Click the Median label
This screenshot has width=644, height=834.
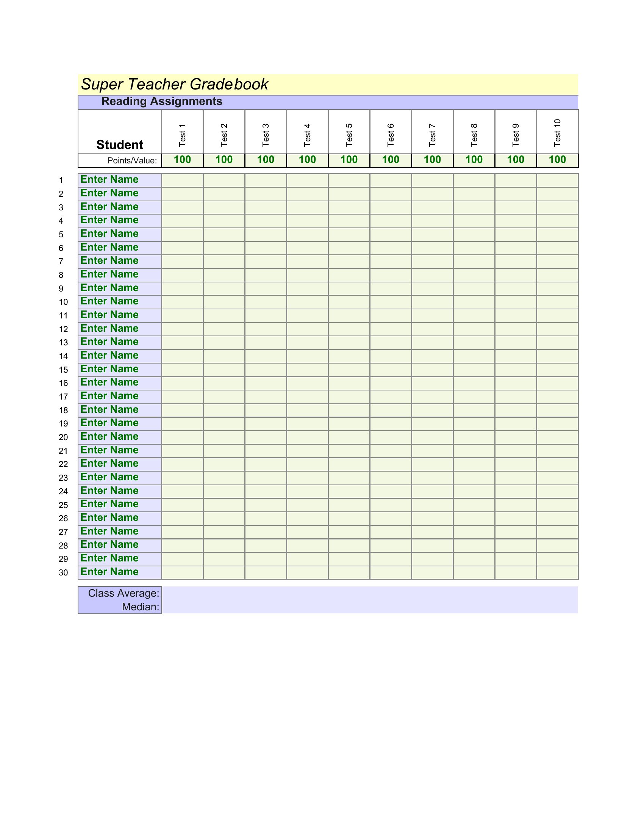[x=141, y=607]
